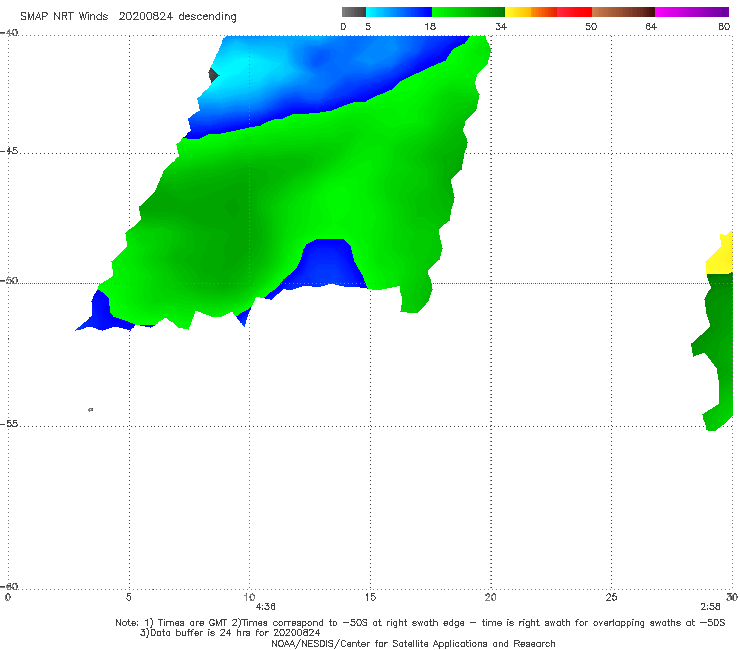Click the yellow-to-red segment of the color bar

point(548,12)
